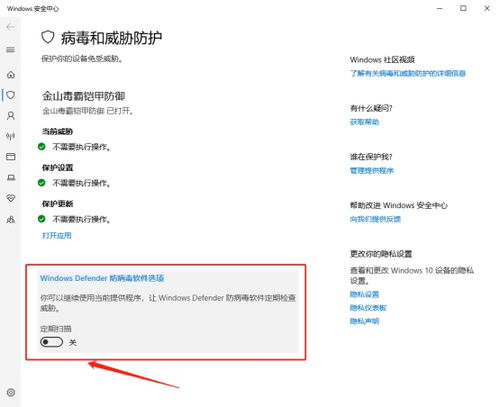
Task: Click the 打开应用 link
Action: 57,236
